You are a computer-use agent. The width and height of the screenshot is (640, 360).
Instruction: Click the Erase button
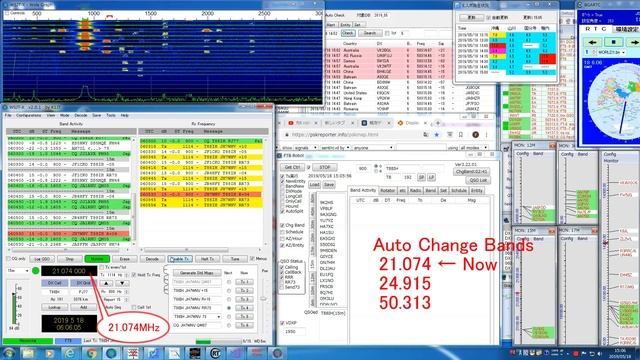(x=124, y=259)
